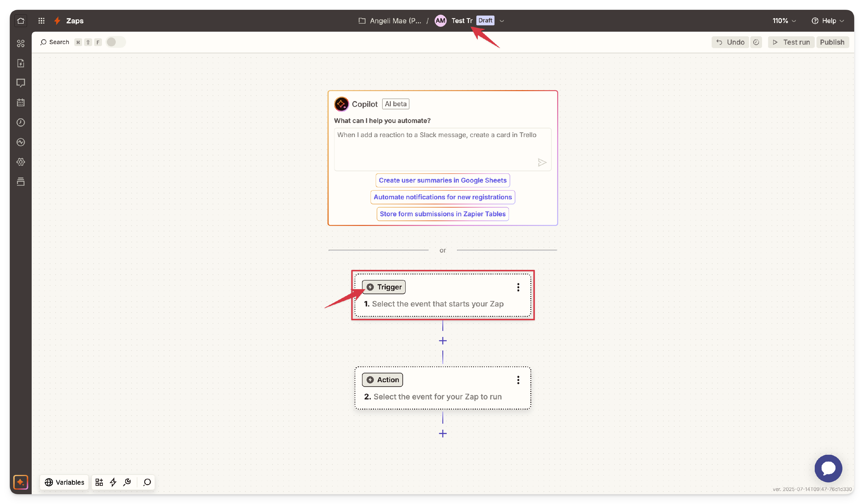
Task: Click the wrench tool icon in bottom toolbar
Action: tap(127, 482)
